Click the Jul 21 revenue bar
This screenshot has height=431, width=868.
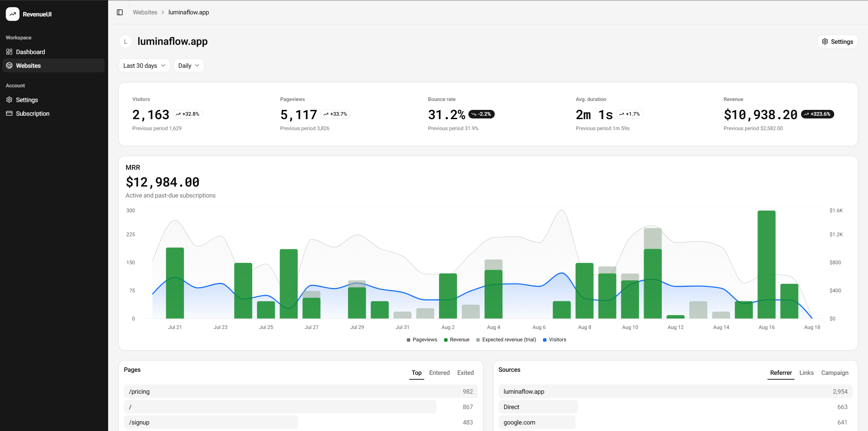[x=175, y=283]
